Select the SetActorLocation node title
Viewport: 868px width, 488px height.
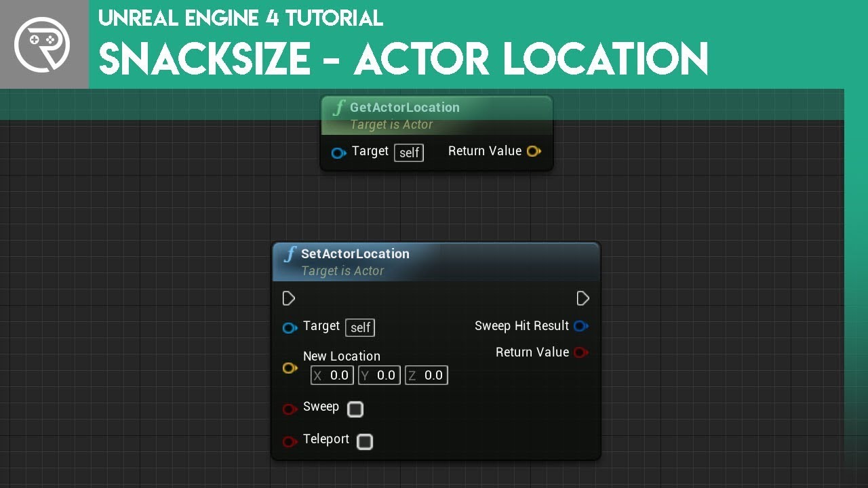coord(355,253)
